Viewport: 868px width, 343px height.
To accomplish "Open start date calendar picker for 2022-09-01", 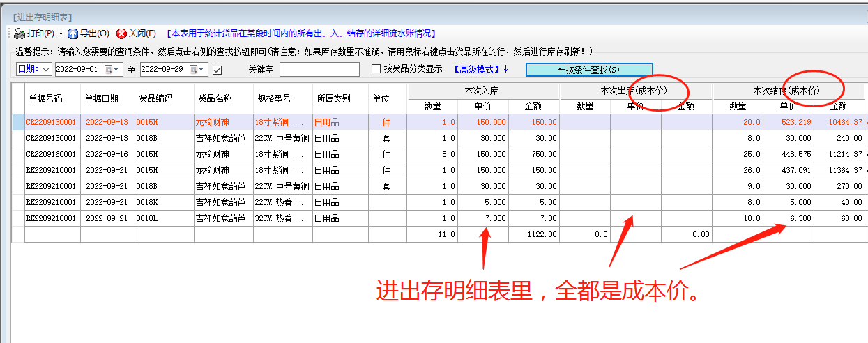I will (x=108, y=69).
